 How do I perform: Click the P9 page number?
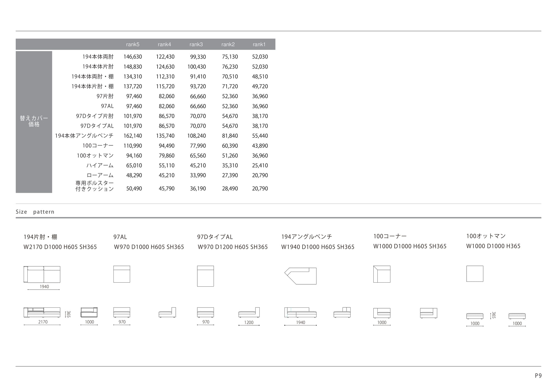[538, 376]
